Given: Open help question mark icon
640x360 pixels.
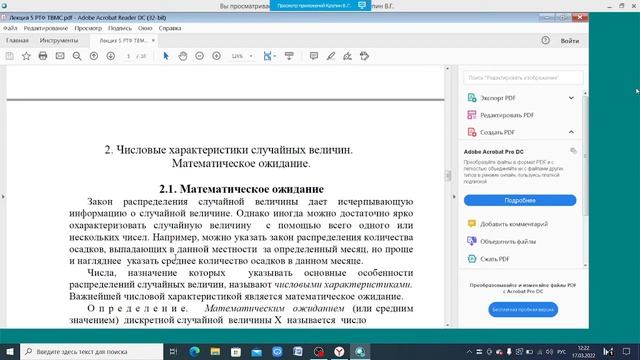Looking at the screenshot, I should 545,40.
